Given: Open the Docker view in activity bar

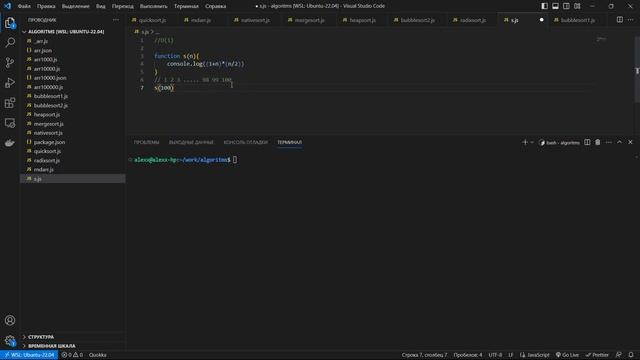Looking at the screenshot, I should 10,142.
